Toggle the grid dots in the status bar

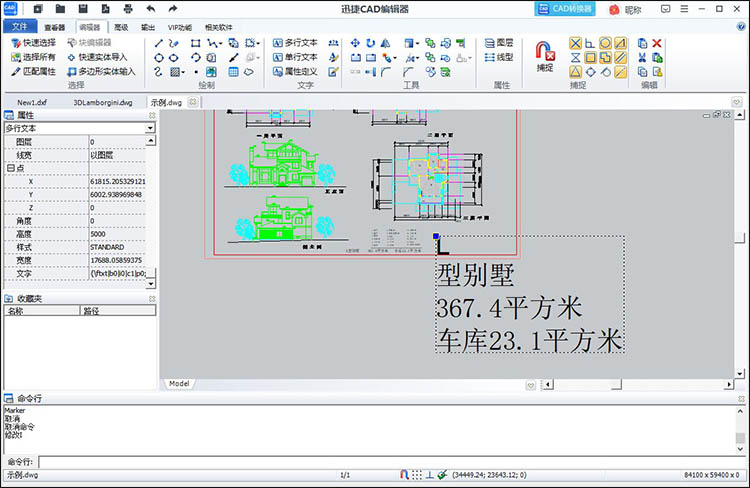click(417, 475)
